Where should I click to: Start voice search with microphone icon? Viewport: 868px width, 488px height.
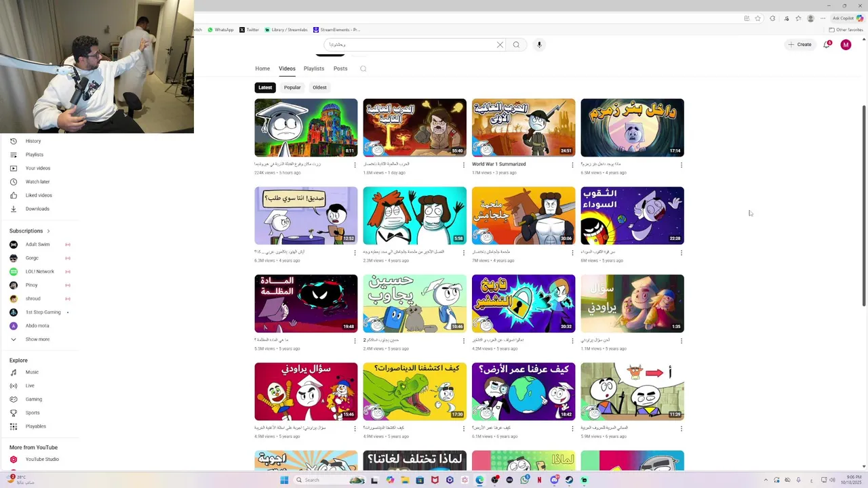(539, 45)
